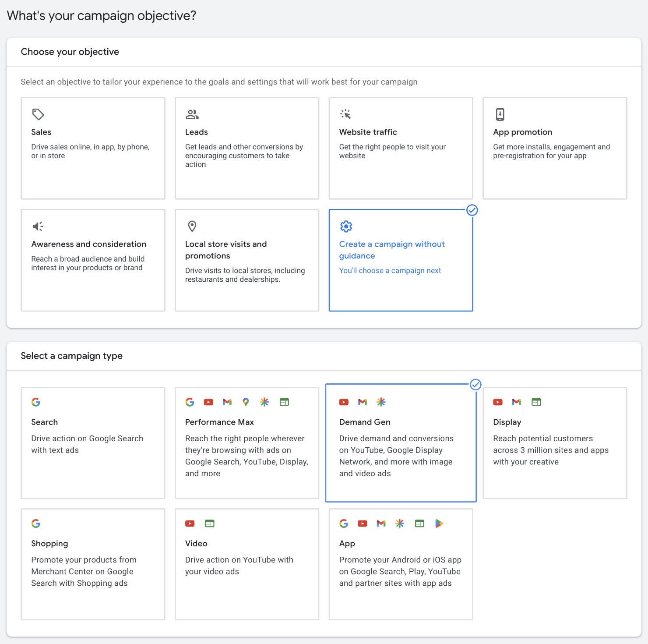Click the Google G icon in Search card
648x644 pixels.
pos(36,402)
